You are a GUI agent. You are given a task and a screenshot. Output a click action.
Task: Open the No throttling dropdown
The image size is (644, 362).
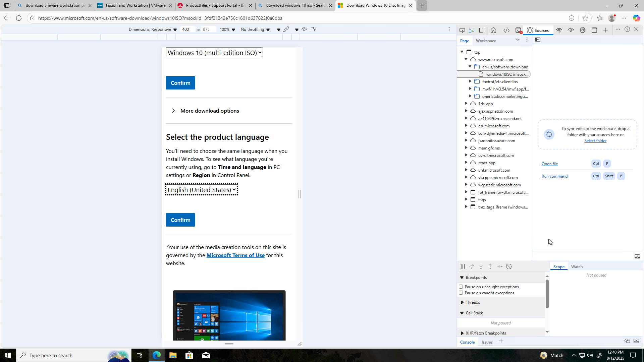click(x=255, y=29)
